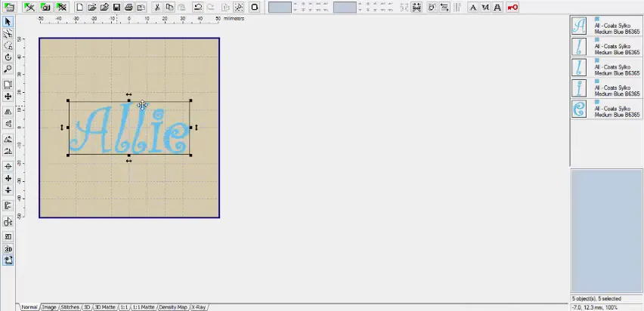
Task: Click the Mirror horizontally tool
Action: click(x=8, y=112)
